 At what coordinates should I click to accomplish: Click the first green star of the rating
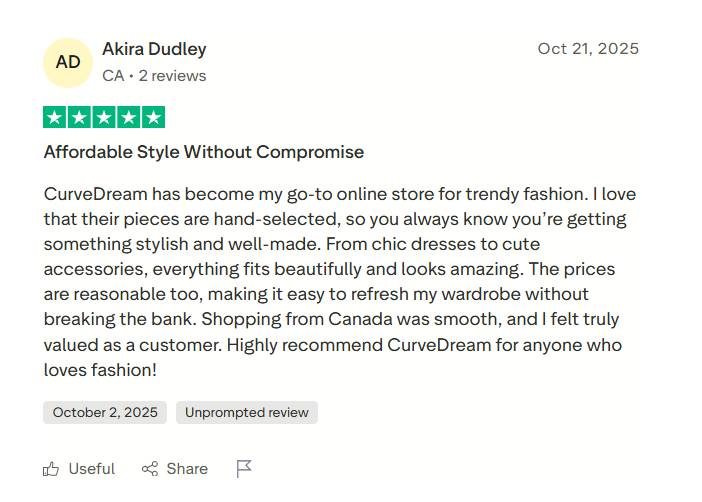tap(55, 118)
